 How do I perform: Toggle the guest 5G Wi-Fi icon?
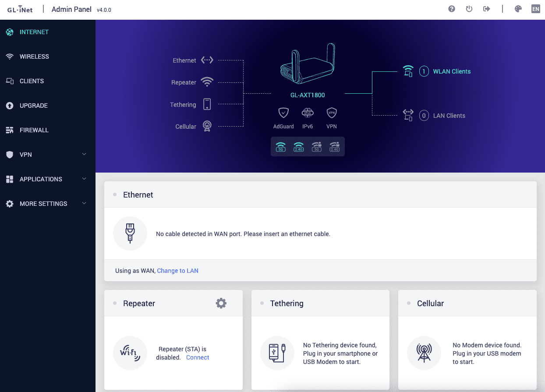pos(317,147)
